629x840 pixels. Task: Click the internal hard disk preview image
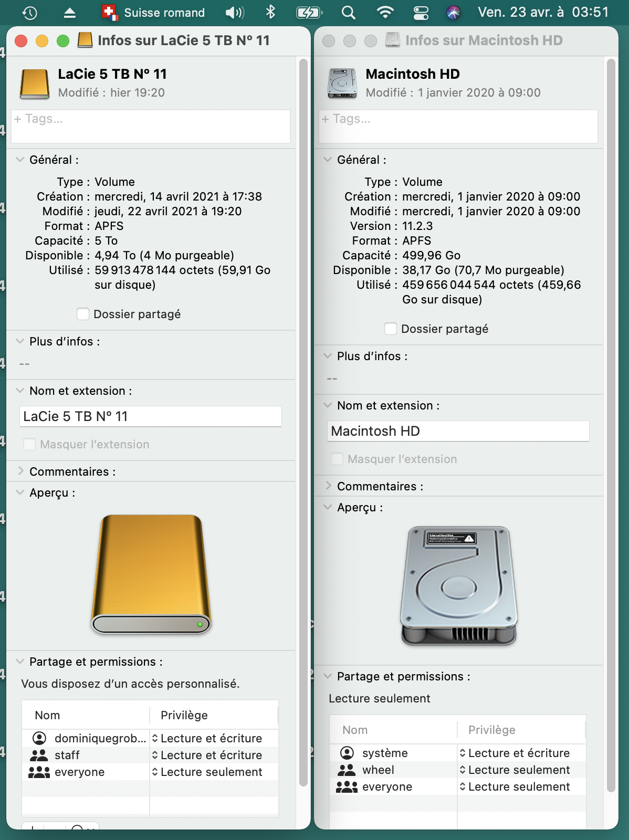(458, 586)
